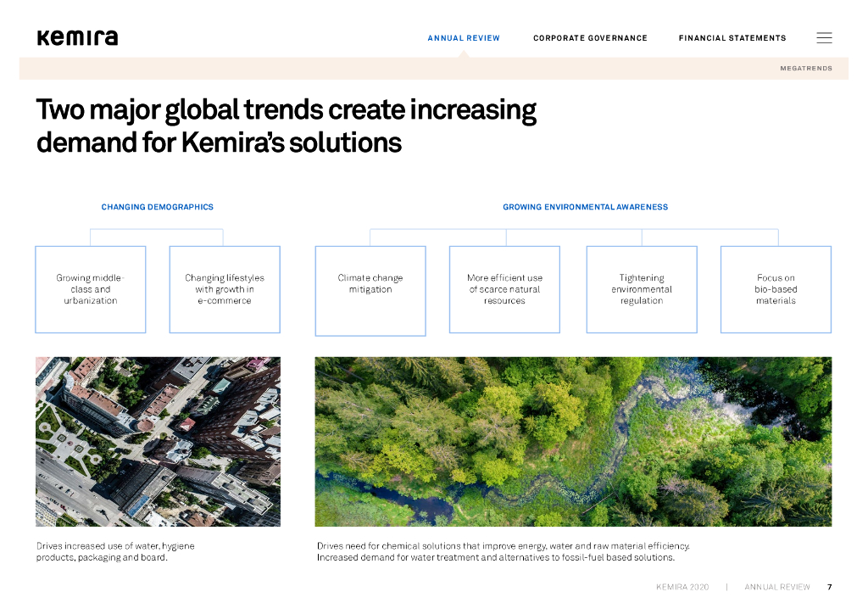Viewport: 868px width, 614px height.
Task: Click the Megatrends section label
Action: coord(806,69)
